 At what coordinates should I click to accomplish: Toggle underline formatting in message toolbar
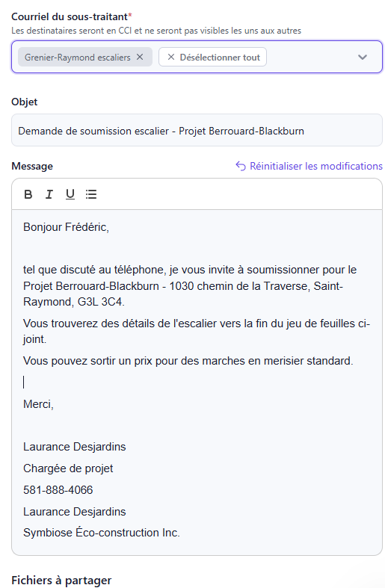tap(70, 194)
